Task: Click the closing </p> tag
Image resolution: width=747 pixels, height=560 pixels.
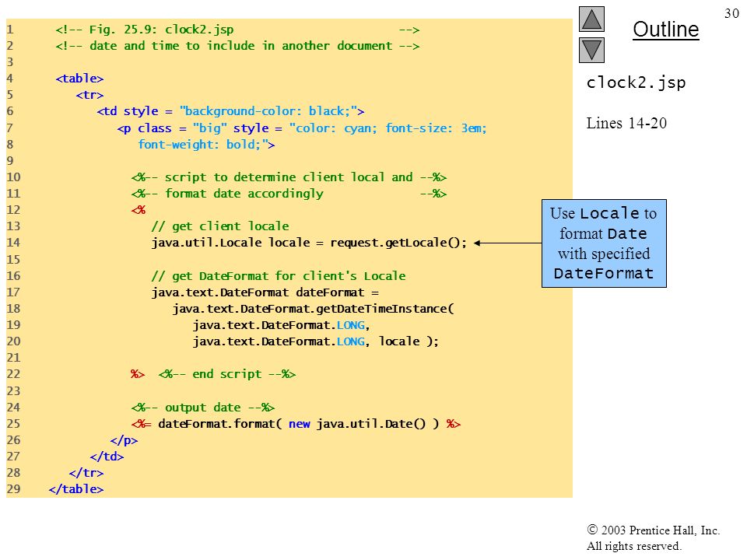Action: [x=124, y=440]
